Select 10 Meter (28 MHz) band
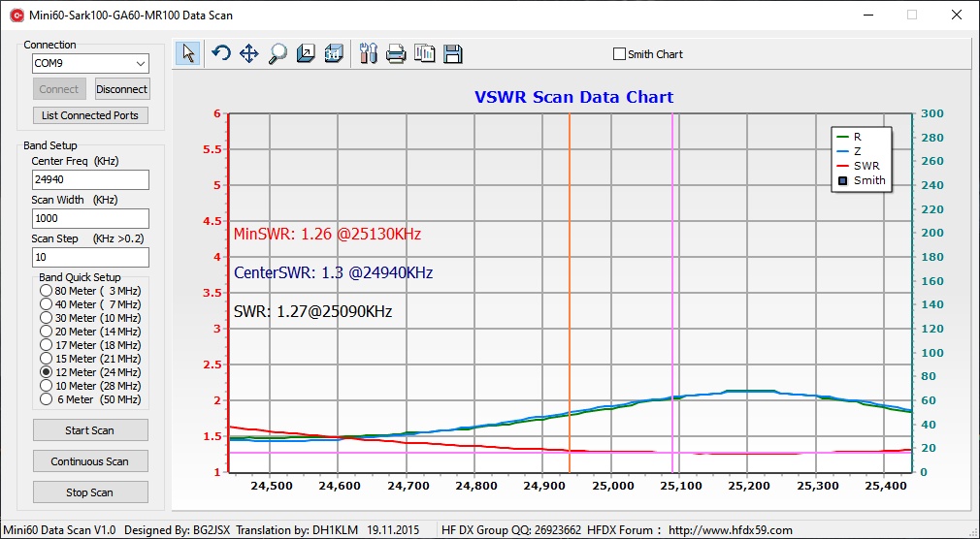The image size is (980, 539). [x=46, y=386]
